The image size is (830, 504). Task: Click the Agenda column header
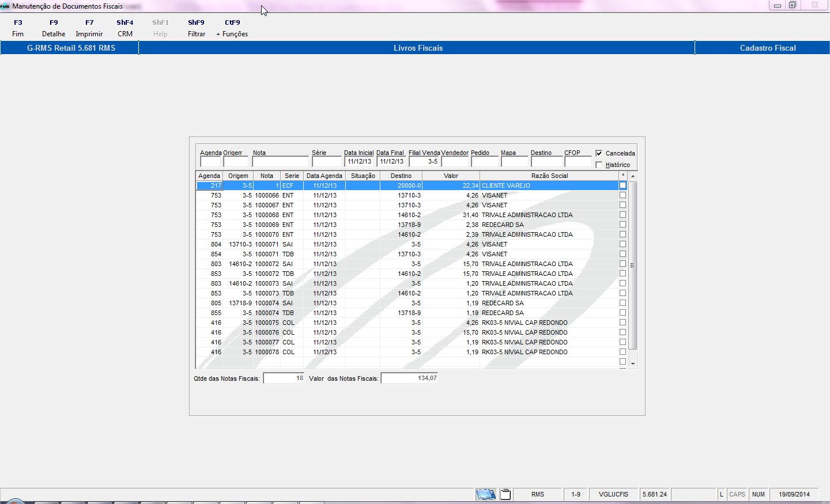[x=209, y=176]
